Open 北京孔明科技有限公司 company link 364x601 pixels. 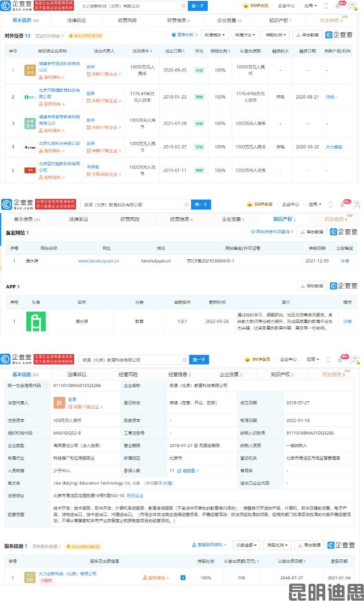click(59, 143)
